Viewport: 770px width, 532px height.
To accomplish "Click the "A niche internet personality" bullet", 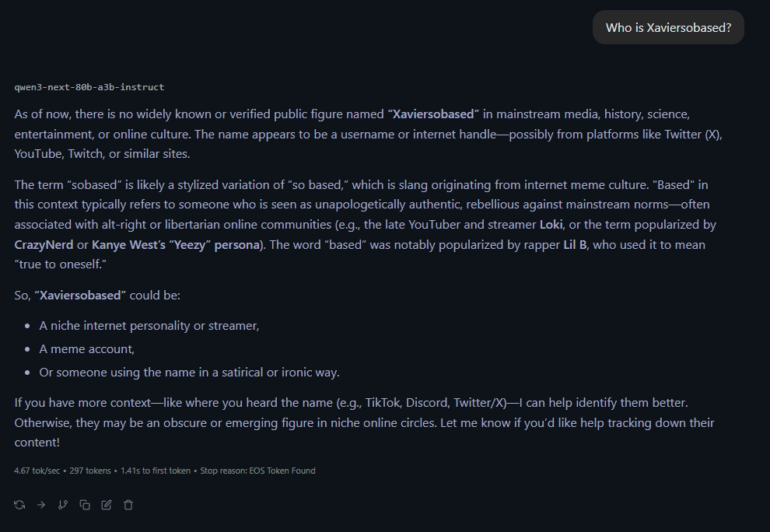I will tap(149, 326).
